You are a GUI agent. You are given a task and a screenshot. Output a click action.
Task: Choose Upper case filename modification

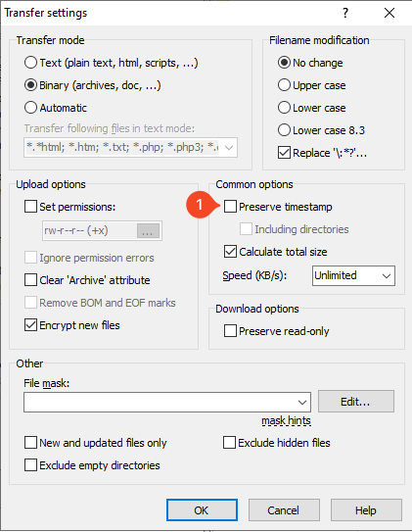click(x=284, y=85)
